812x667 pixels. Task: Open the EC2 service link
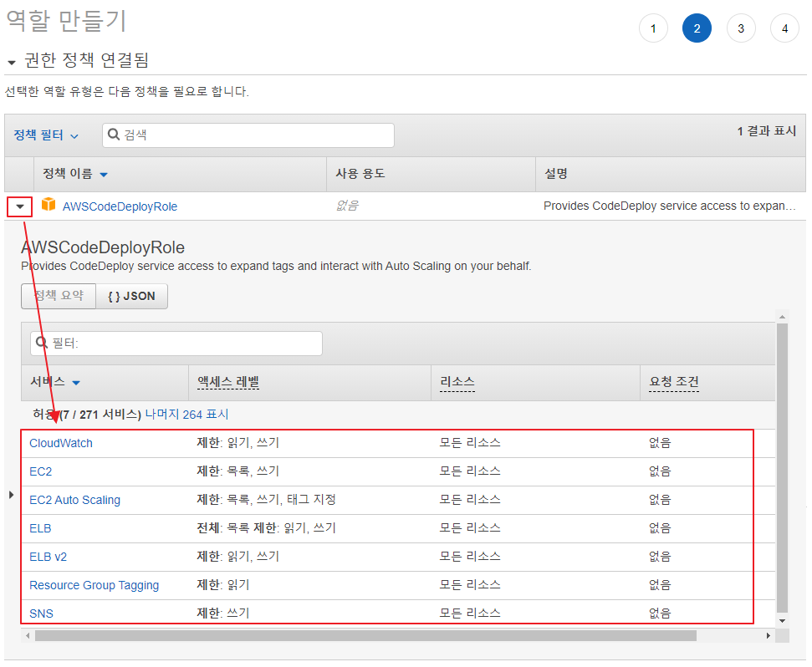[x=40, y=471]
